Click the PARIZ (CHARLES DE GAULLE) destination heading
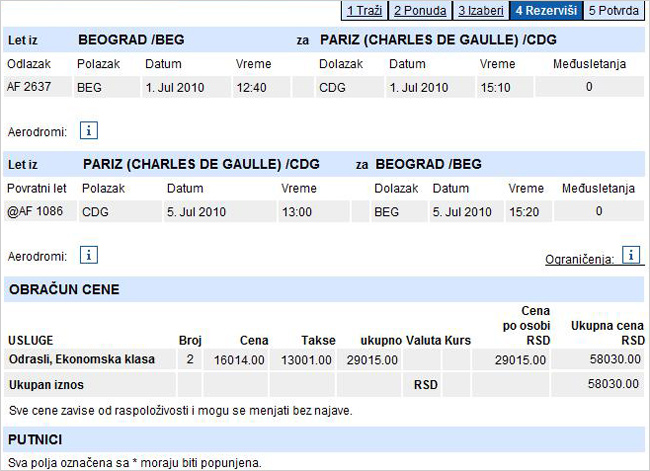This screenshot has height=471, width=650. (438, 41)
